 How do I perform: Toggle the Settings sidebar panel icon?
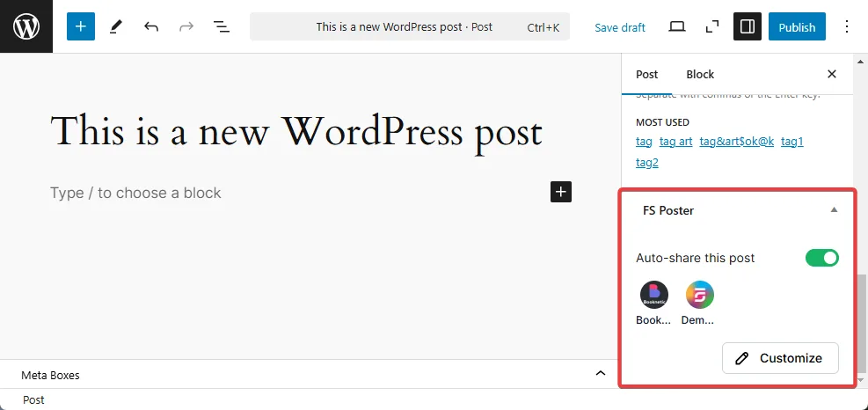tap(748, 26)
